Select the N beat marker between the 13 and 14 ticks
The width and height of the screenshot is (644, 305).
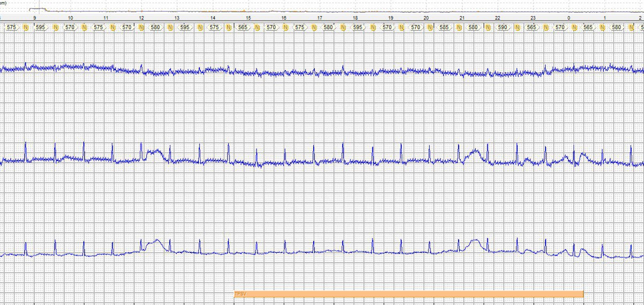[x=199, y=27]
